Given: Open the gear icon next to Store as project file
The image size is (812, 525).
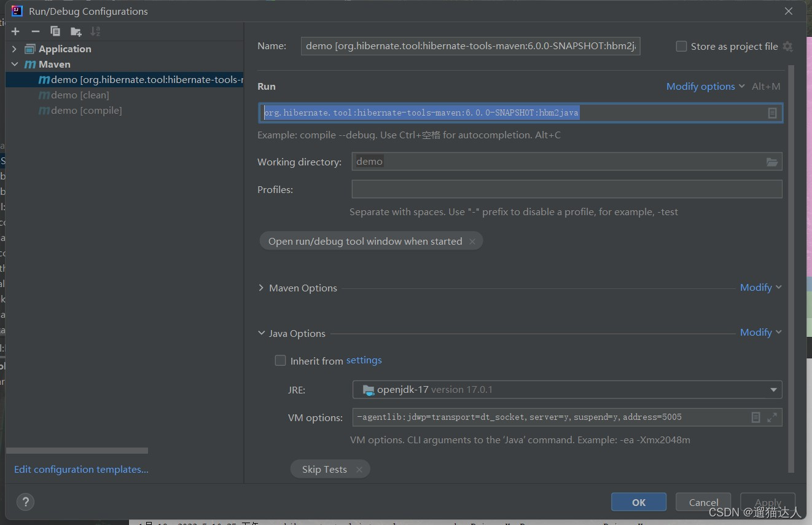Looking at the screenshot, I should (x=788, y=47).
